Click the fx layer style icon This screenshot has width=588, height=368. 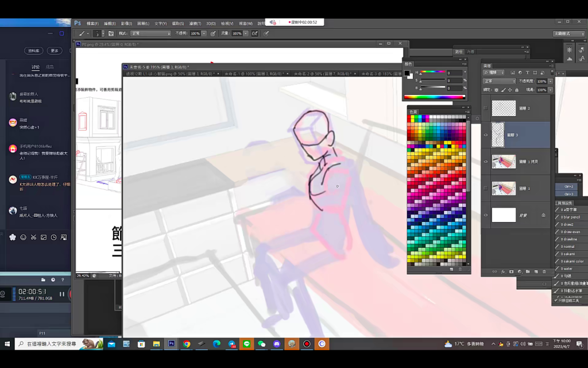503,271
